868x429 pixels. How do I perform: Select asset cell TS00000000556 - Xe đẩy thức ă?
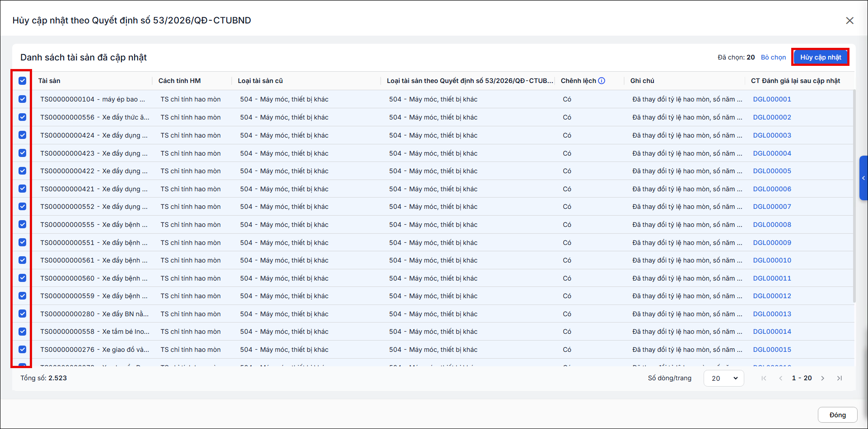(x=95, y=117)
